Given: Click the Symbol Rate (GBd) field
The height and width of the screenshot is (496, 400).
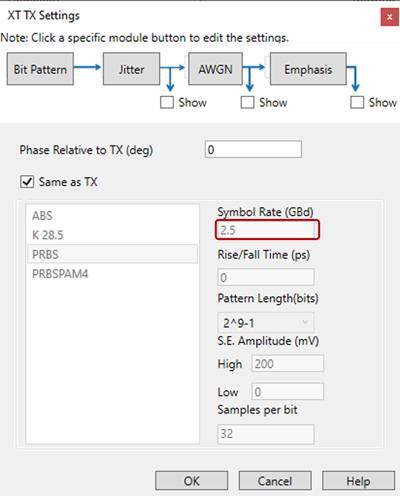Looking at the screenshot, I should [267, 230].
